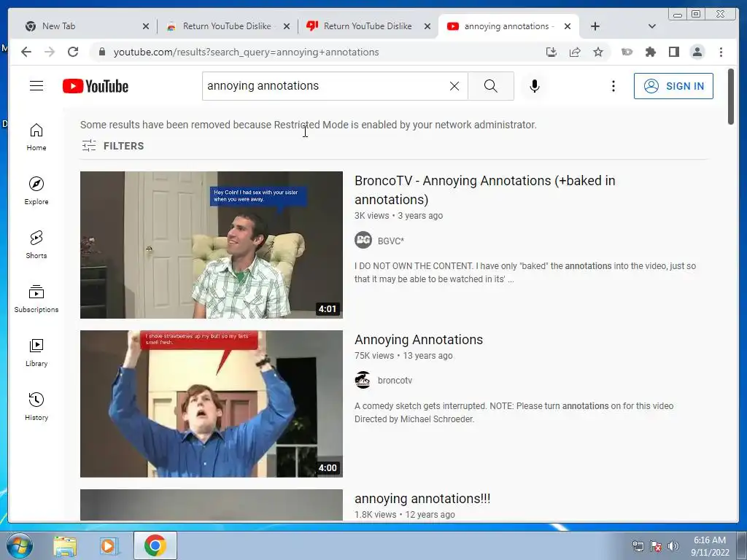This screenshot has width=747, height=560.
Task: Open media player from taskbar
Action: tap(109, 545)
